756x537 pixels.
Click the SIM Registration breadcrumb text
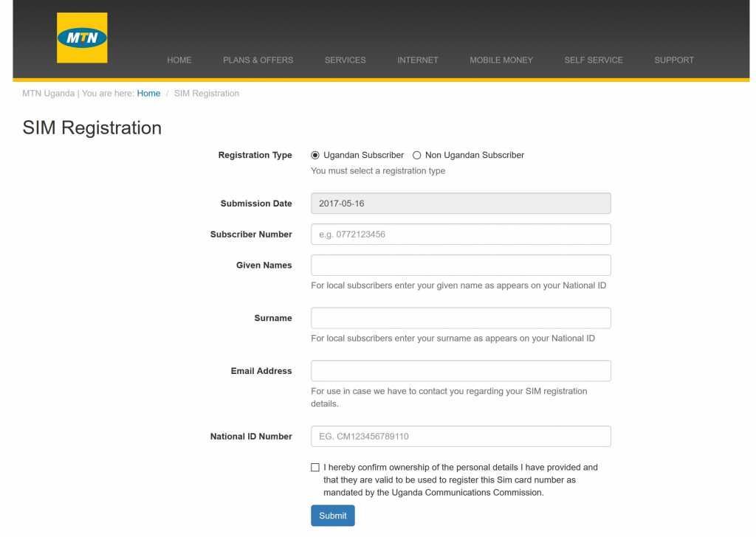coord(207,93)
